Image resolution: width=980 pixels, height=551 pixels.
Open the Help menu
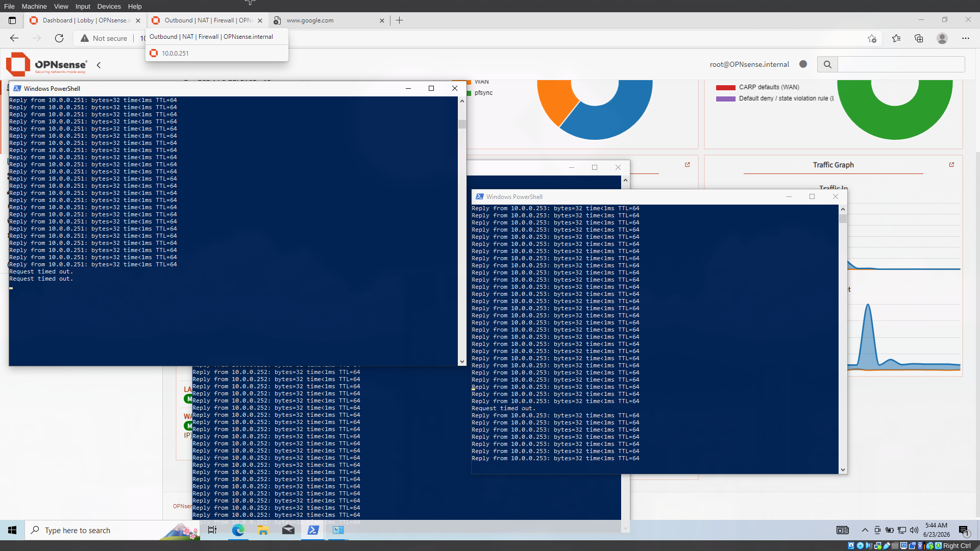[x=135, y=6]
